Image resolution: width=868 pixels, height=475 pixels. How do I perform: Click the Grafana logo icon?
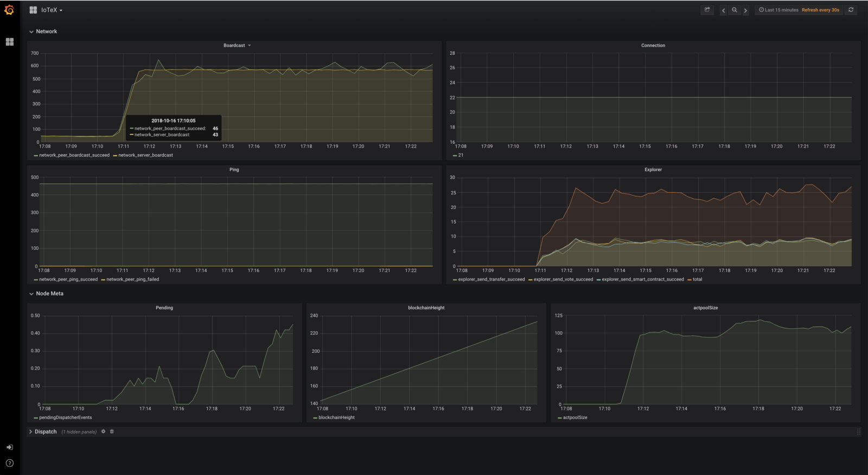(9, 10)
